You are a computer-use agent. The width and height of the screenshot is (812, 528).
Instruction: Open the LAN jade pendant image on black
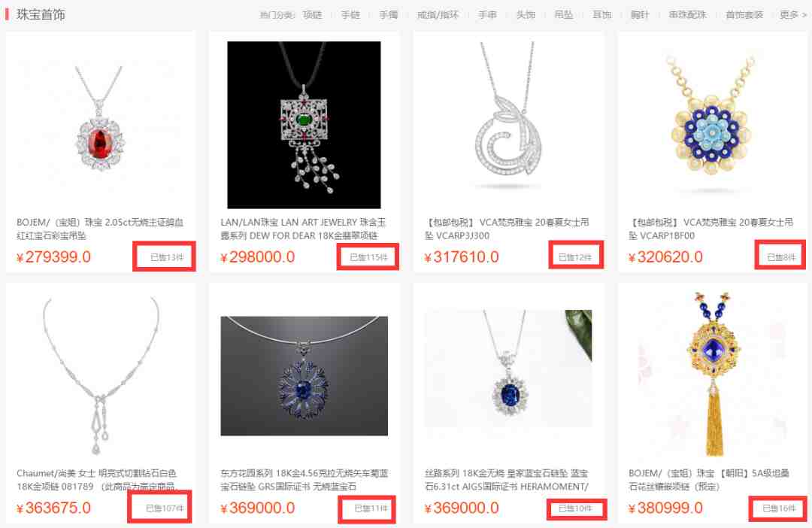(x=304, y=125)
